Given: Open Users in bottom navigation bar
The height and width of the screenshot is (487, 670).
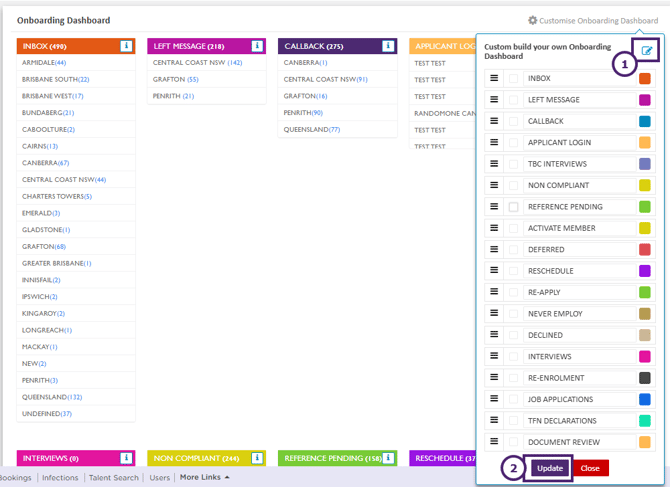Looking at the screenshot, I should 159,478.
